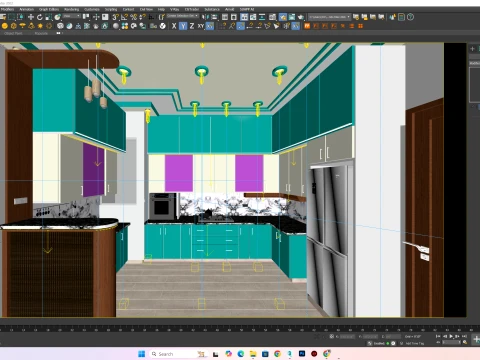This screenshot has height=360, width=480.
Task: Select the Scale tool
Action: coord(49,17)
